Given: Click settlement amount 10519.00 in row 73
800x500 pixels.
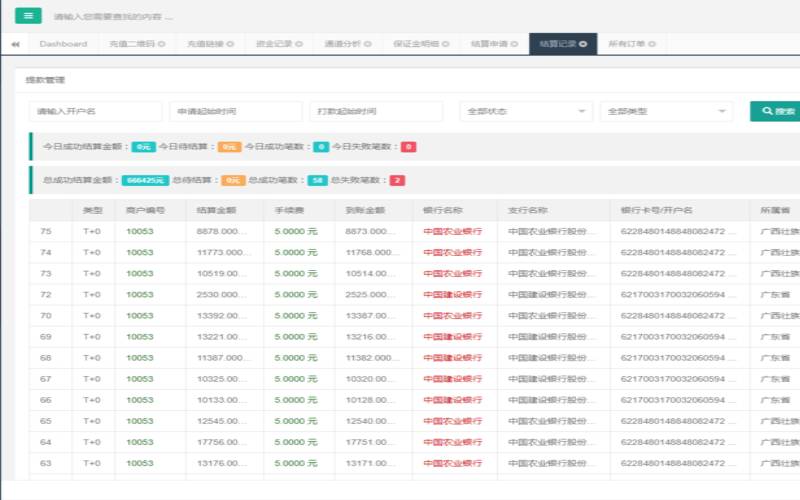Looking at the screenshot, I should 221,273.
